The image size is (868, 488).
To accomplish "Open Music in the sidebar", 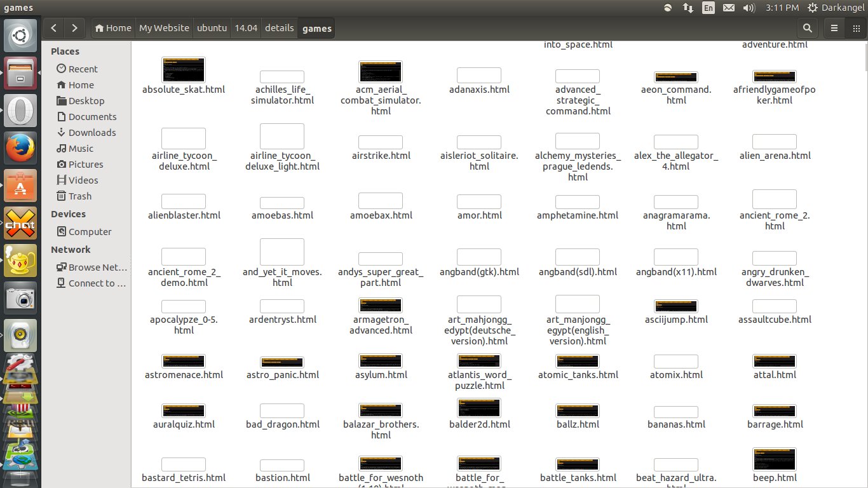I will (x=81, y=148).
